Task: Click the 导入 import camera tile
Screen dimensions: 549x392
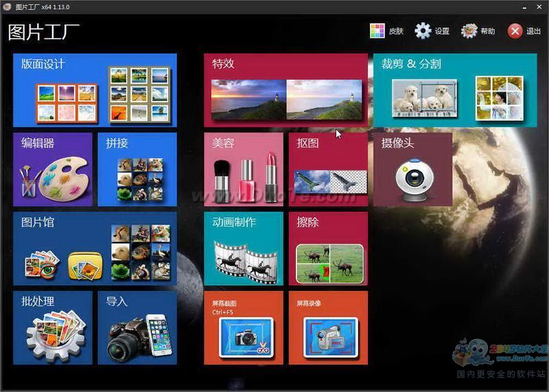Action: (137, 328)
